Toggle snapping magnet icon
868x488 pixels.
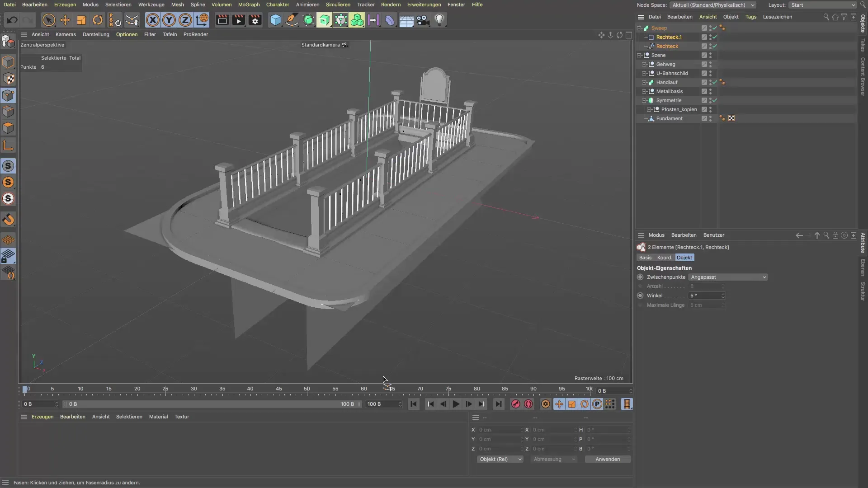(8, 220)
